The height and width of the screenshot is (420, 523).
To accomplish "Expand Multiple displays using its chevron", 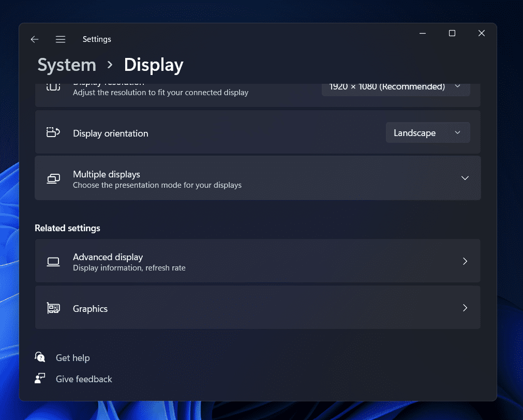I will click(465, 178).
